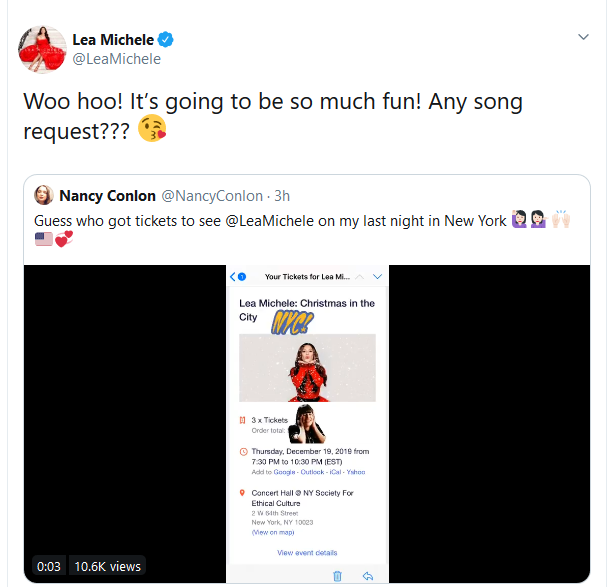Open the Lea Michele display name link

(113, 40)
